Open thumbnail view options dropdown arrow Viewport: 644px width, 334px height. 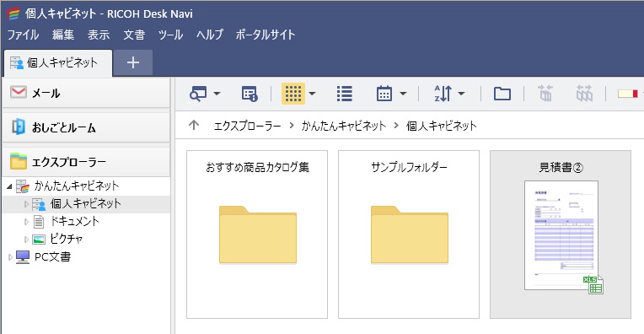312,94
